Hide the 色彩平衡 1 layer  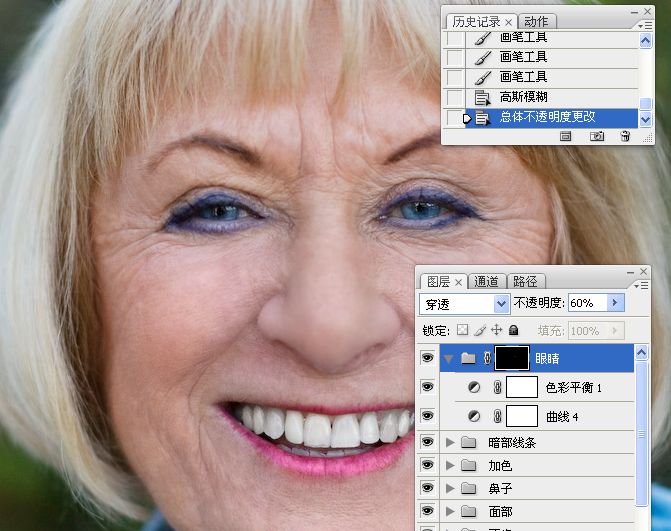tap(427, 387)
